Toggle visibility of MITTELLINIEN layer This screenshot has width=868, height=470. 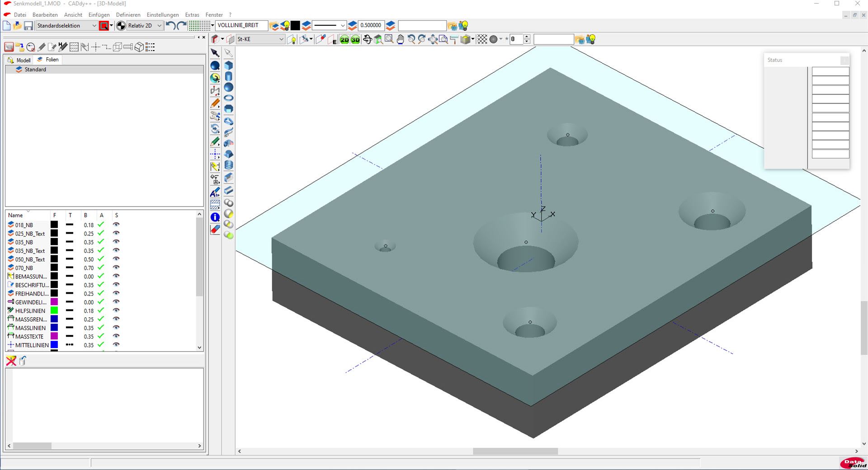coord(116,345)
